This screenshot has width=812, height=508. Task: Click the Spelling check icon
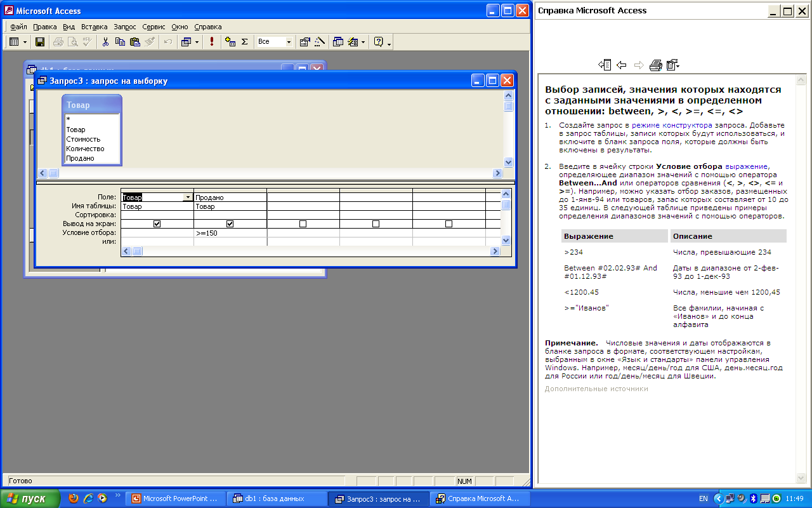[87, 42]
